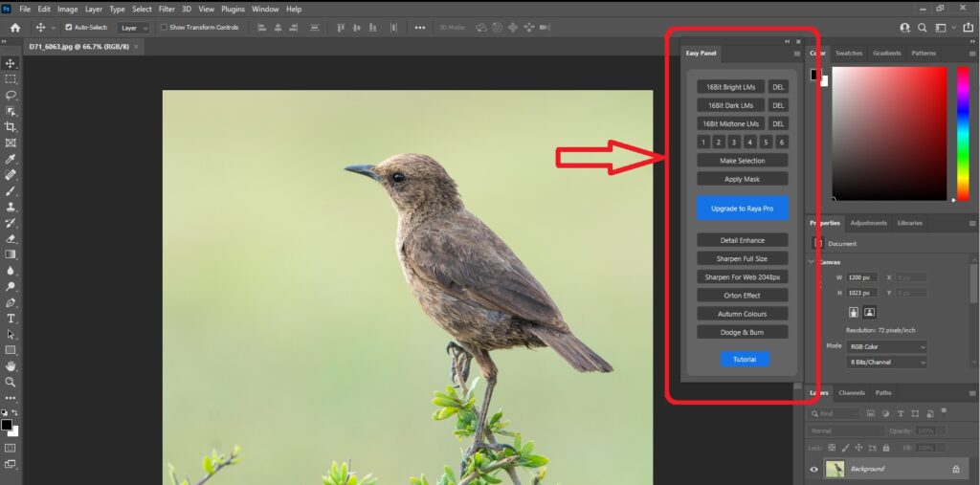Image resolution: width=980 pixels, height=485 pixels.
Task: Open the Auto-Select Layer dropdown
Action: [x=133, y=28]
